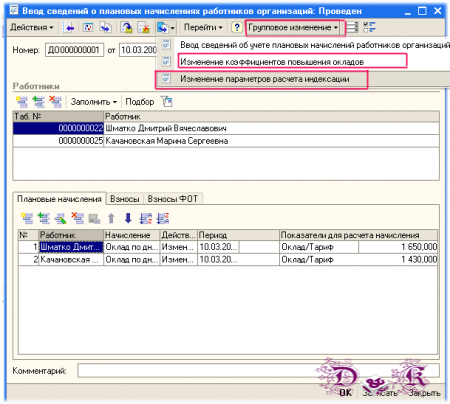The image size is (450, 404).
Task: Click sort descending icon in accruals toolbar
Action: (163, 219)
